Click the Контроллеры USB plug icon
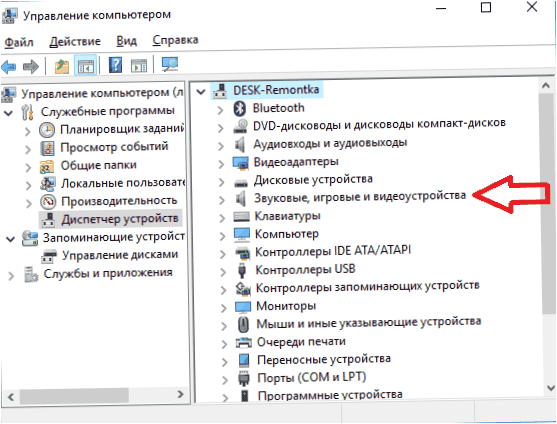This screenshot has width=557, height=424. click(x=242, y=270)
